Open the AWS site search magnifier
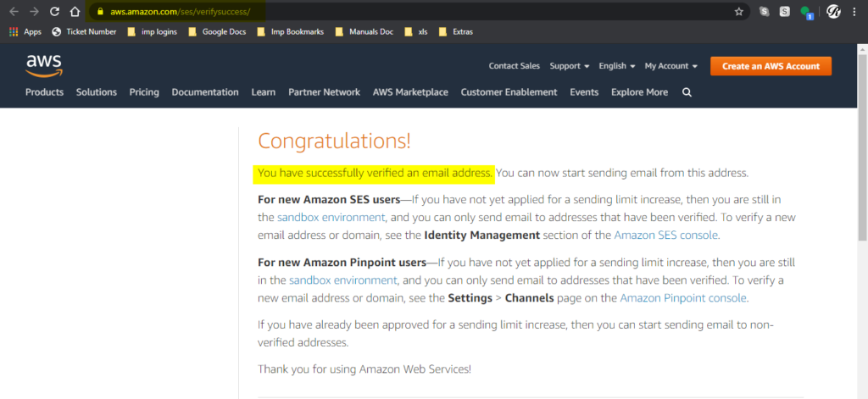Screen dimensions: 868x399 (x=687, y=92)
